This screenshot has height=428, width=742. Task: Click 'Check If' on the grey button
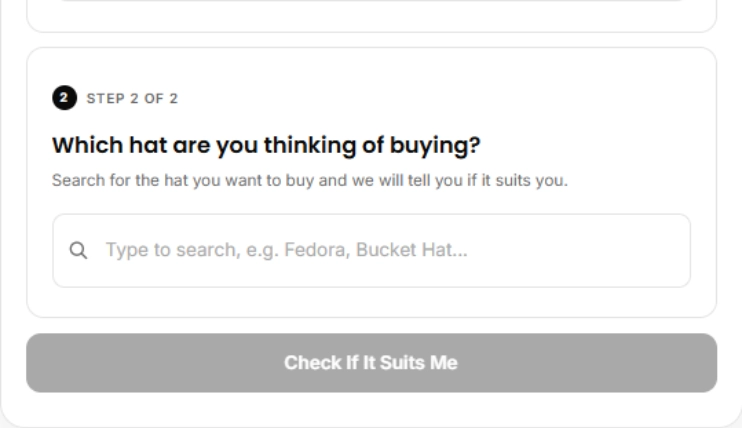[x=317, y=363]
